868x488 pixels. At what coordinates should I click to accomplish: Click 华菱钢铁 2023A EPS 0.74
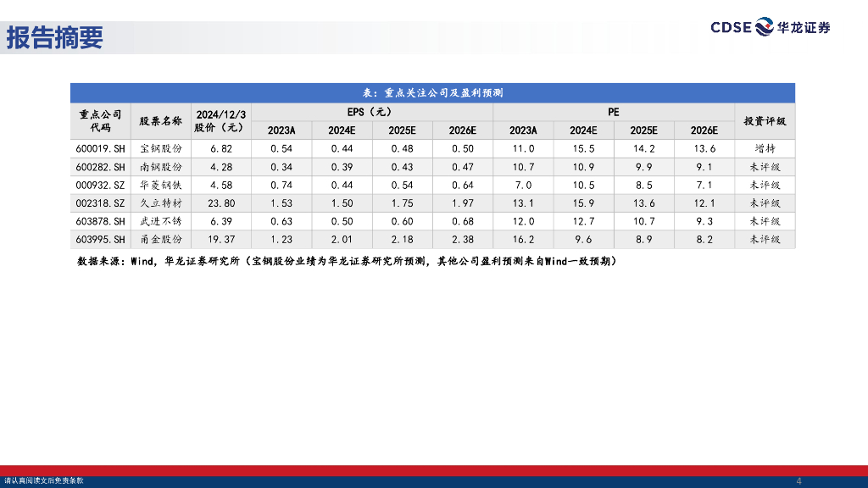[x=281, y=186]
